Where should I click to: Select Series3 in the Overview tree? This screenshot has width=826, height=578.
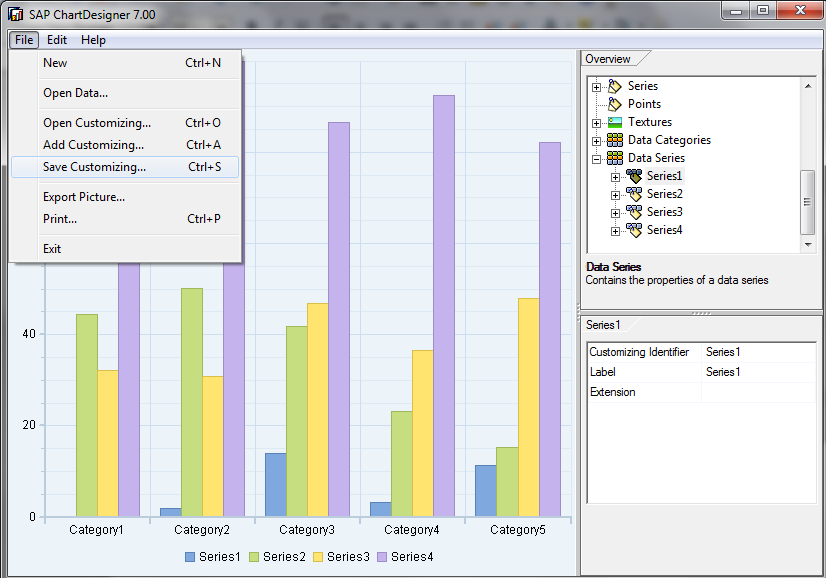pyautogui.click(x=665, y=212)
